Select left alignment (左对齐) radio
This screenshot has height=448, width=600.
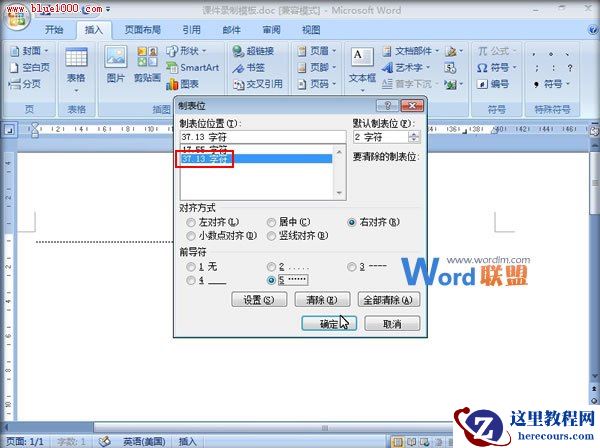click(212, 222)
